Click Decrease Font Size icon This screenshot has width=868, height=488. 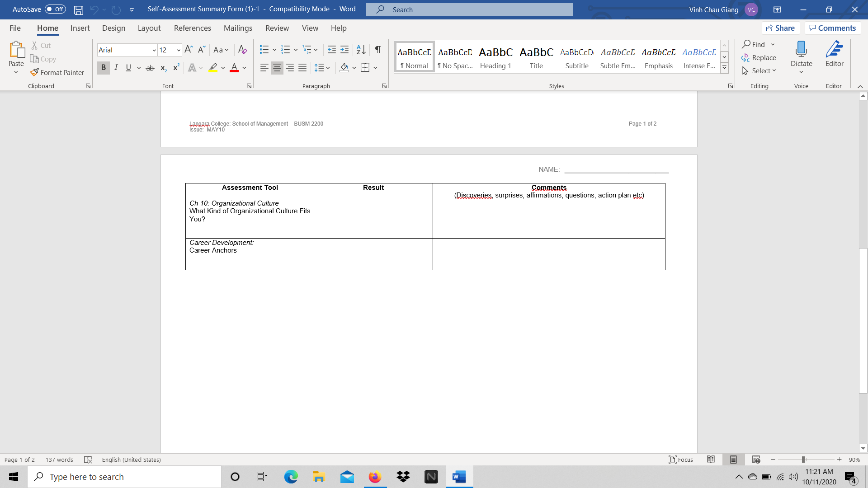click(x=202, y=50)
